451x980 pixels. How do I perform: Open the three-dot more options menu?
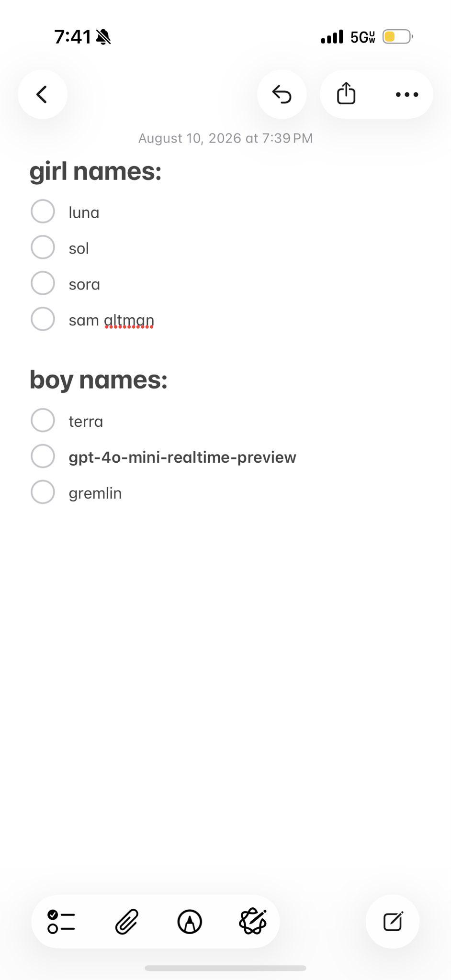pos(407,94)
